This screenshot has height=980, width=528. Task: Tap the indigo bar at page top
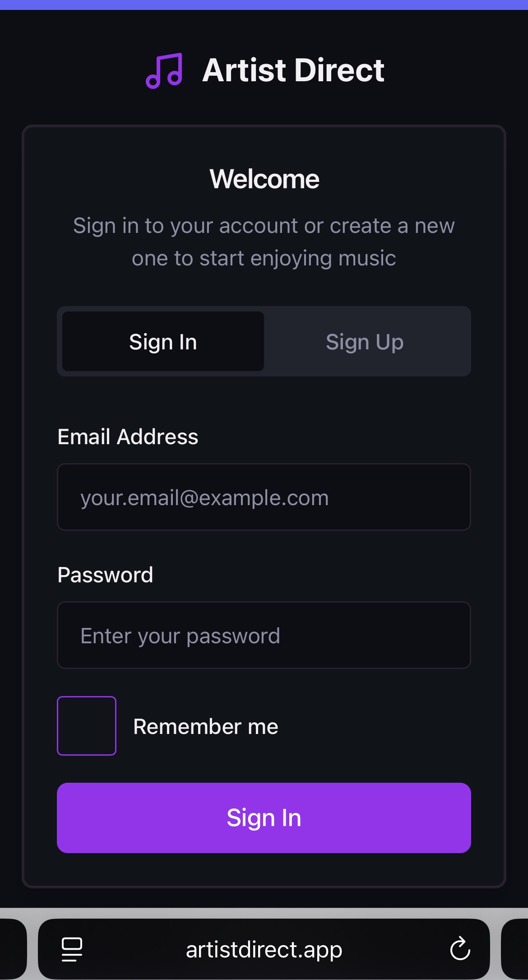tap(264, 5)
